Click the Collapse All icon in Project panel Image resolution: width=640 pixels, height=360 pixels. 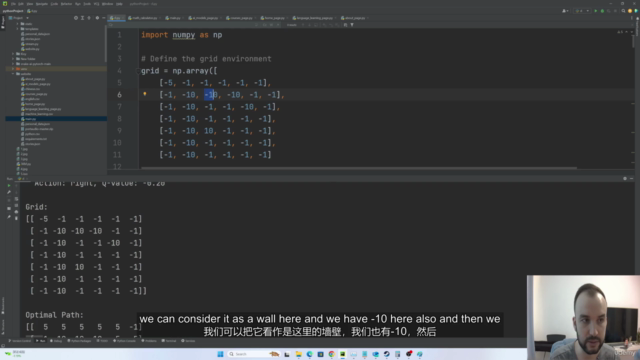coord(89,18)
